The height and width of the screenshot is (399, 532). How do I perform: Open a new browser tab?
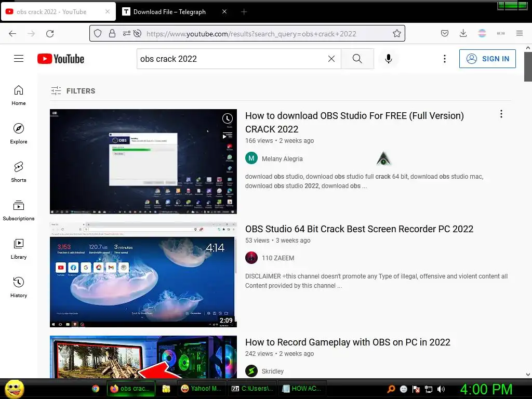coord(244,12)
